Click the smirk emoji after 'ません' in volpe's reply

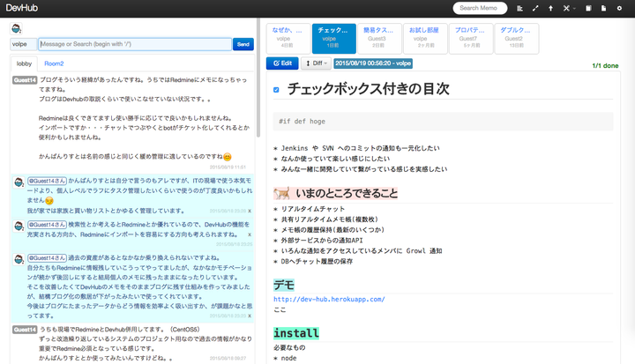click(49, 200)
